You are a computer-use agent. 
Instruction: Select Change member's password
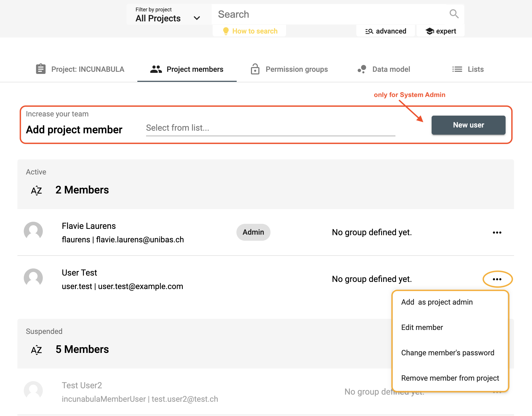(450, 353)
